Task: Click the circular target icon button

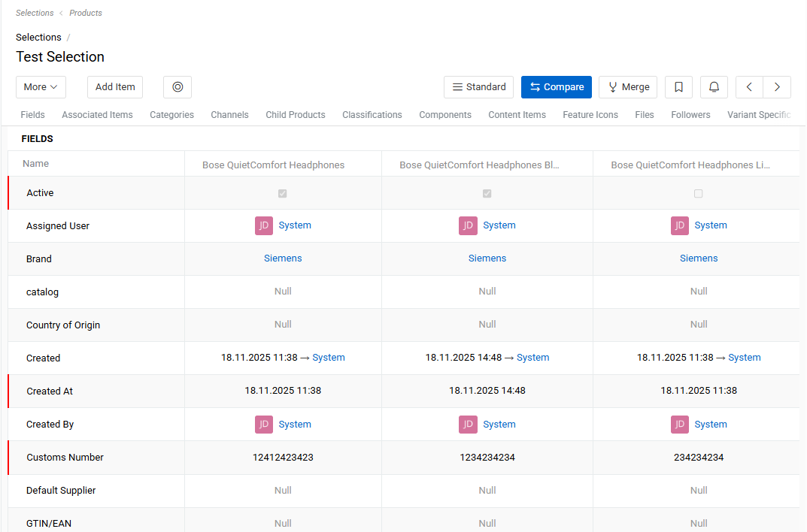Action: (177, 87)
